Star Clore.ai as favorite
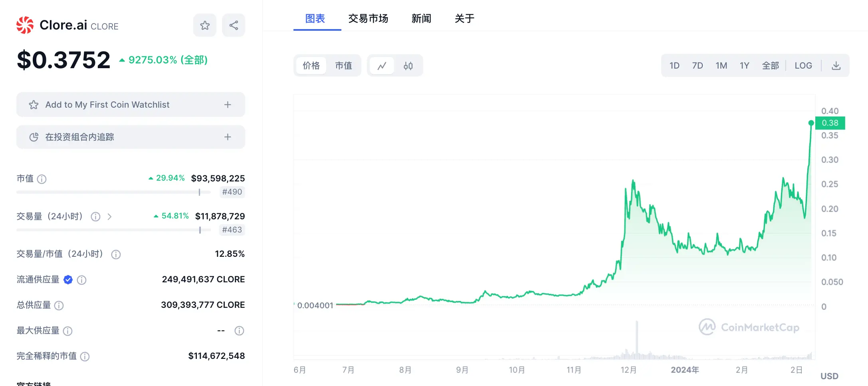Screen dimensions: 868x386 tap(205, 25)
